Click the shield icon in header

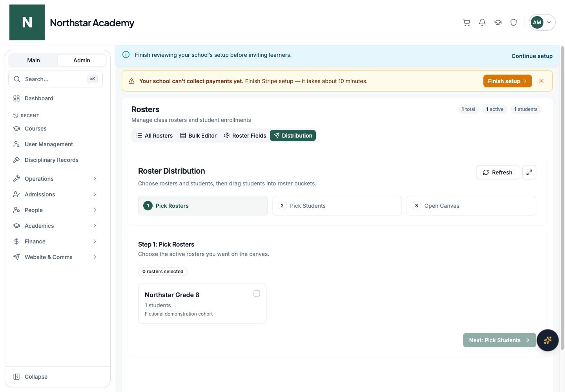pos(514,22)
